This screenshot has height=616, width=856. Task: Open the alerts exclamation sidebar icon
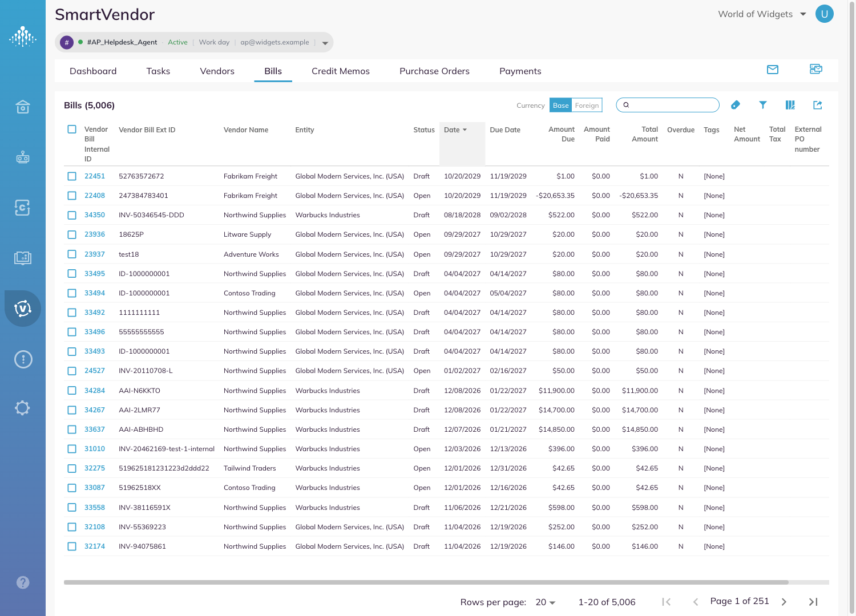(23, 359)
